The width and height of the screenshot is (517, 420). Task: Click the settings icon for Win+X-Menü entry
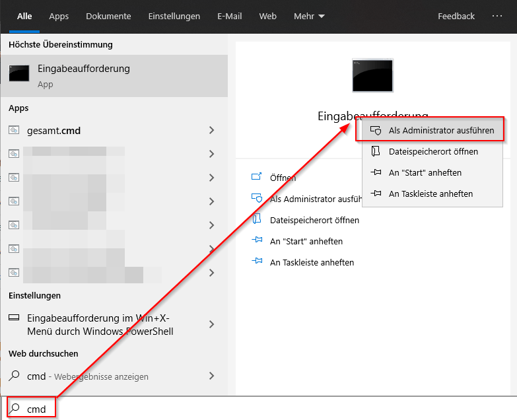pyautogui.click(x=14, y=318)
